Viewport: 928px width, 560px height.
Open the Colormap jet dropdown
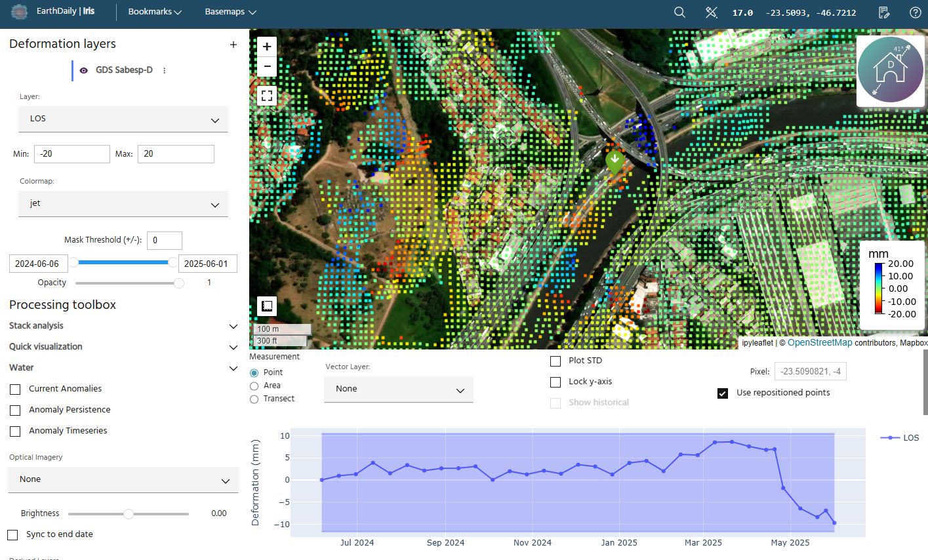coord(123,204)
